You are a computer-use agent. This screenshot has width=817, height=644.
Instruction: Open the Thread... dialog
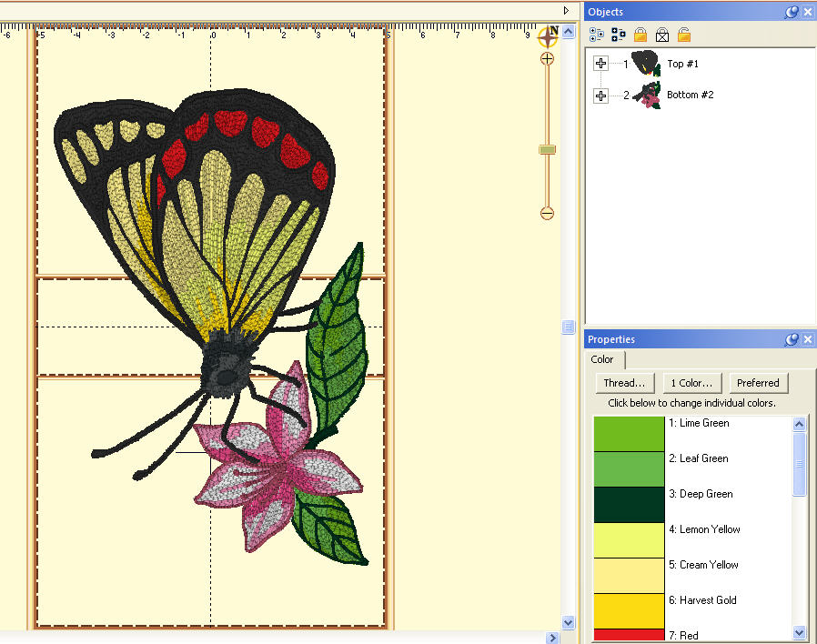(625, 383)
